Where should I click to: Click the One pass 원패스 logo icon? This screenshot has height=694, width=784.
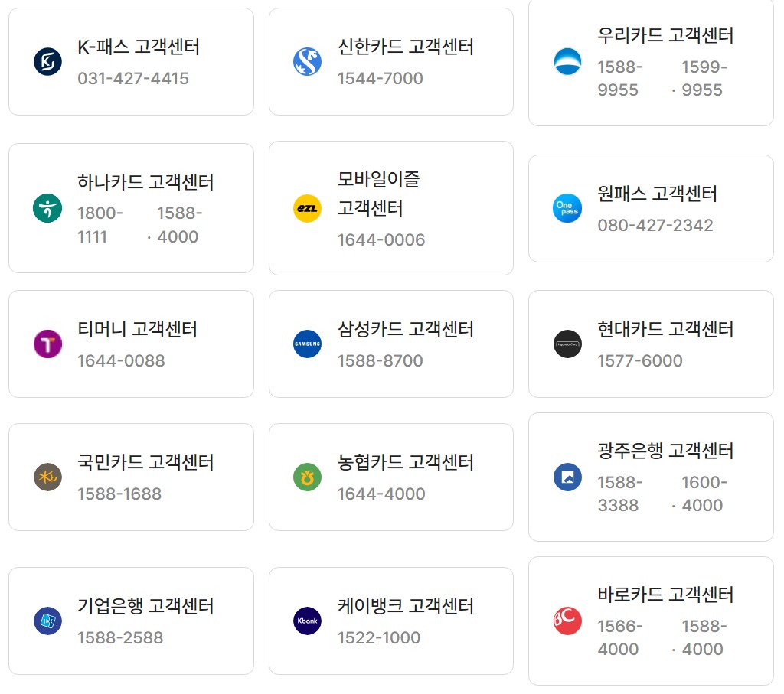(x=567, y=207)
